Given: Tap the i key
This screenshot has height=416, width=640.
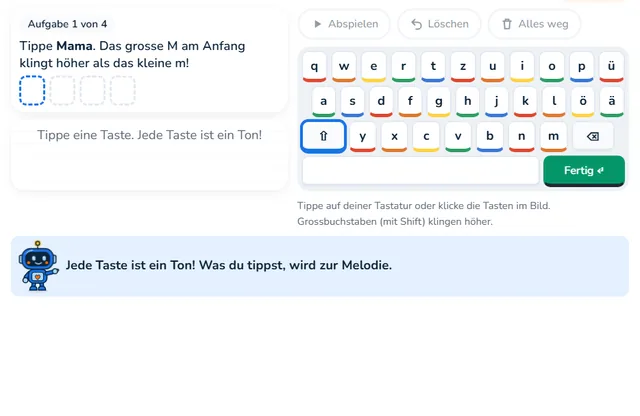Looking at the screenshot, I should 522,67.
